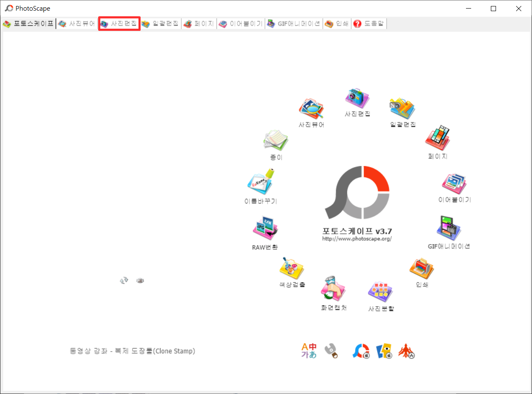Switch to the 포토스케이프 home tab
The width and height of the screenshot is (532, 394).
28,24
